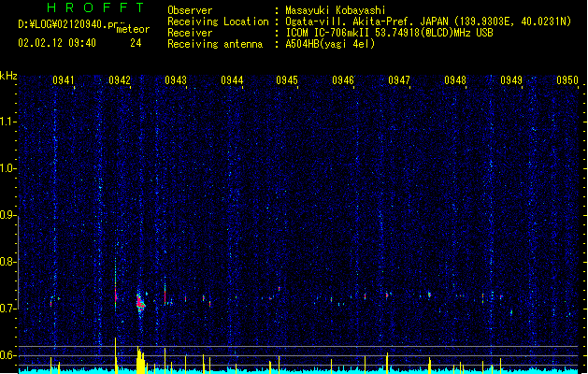Click the 0946 time marker

point(343,80)
